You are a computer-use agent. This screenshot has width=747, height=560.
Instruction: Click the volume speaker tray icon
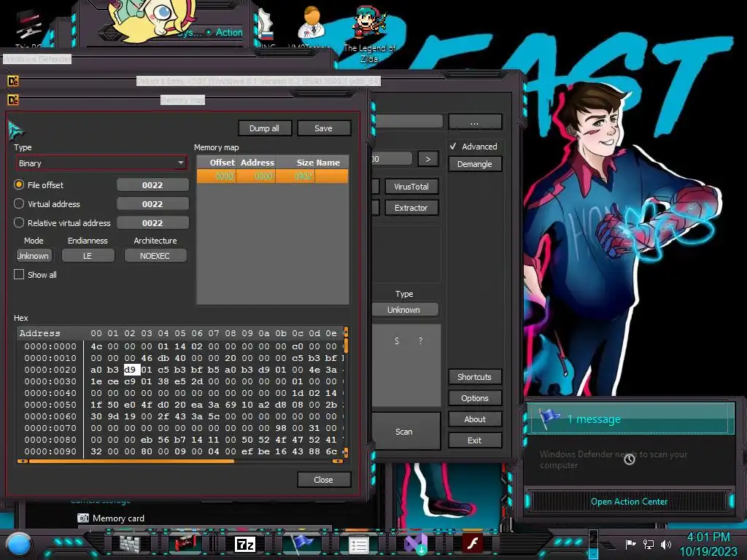(666, 544)
